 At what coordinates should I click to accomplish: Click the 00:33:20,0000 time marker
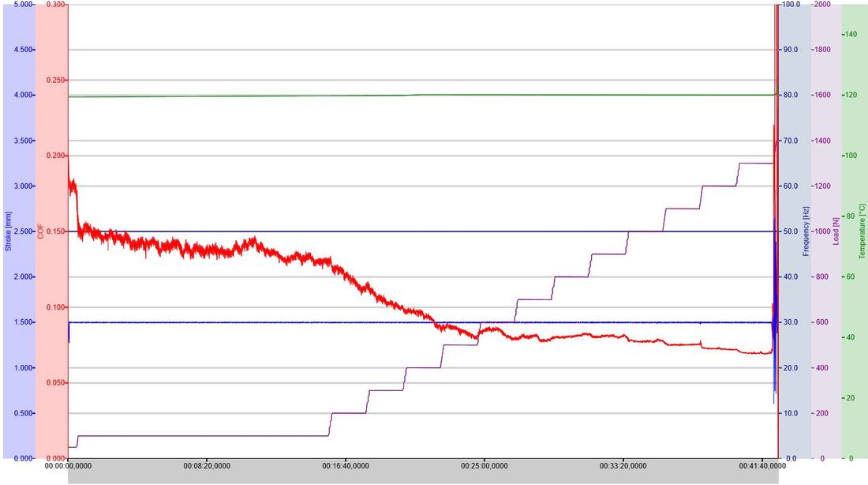[623, 466]
